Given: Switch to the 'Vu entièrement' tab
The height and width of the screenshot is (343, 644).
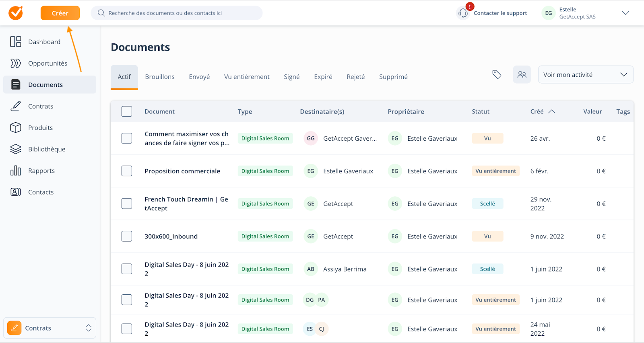Looking at the screenshot, I should [x=247, y=77].
